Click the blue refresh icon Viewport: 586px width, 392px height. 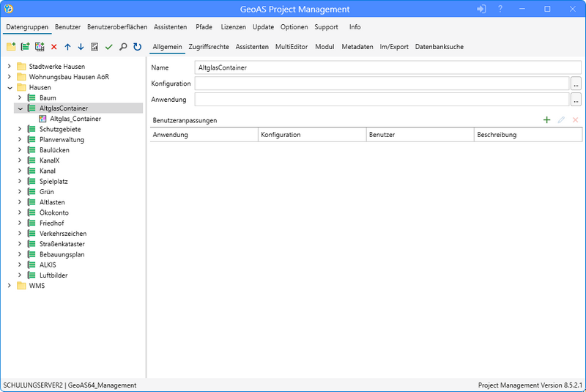(x=137, y=47)
